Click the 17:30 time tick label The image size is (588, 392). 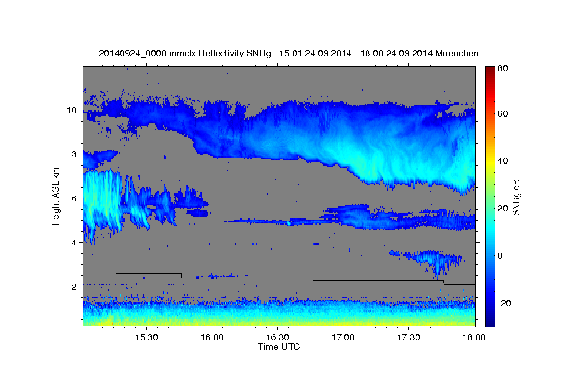click(409, 338)
